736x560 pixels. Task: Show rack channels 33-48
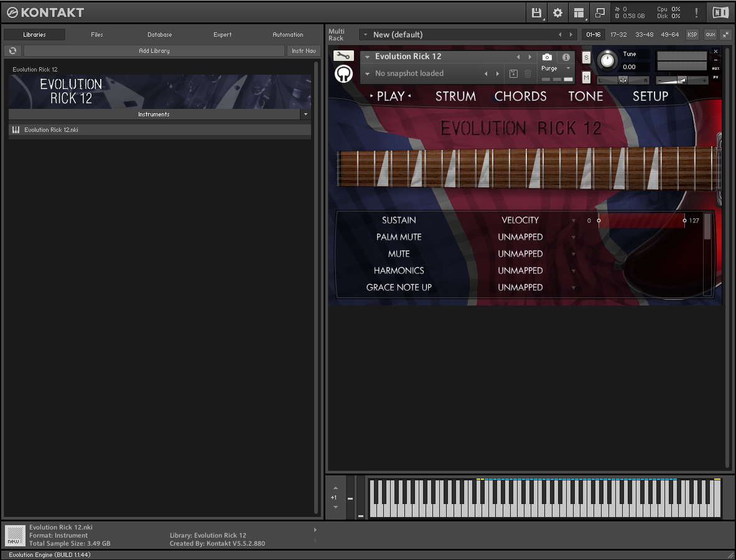[644, 35]
